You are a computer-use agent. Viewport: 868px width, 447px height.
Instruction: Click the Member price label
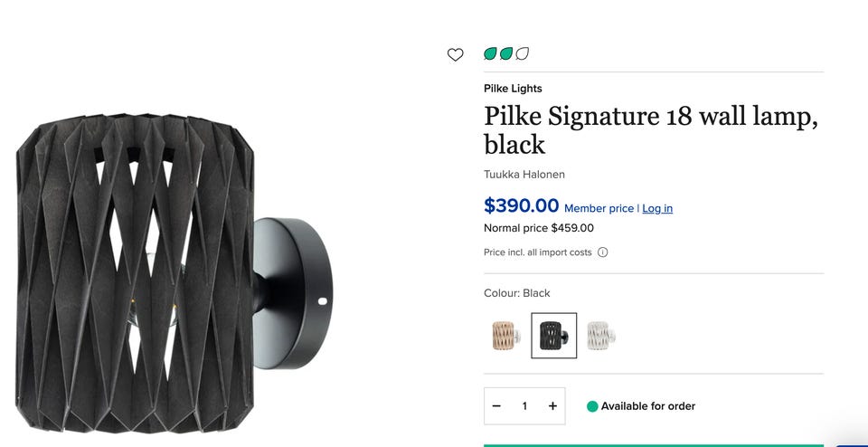point(599,208)
